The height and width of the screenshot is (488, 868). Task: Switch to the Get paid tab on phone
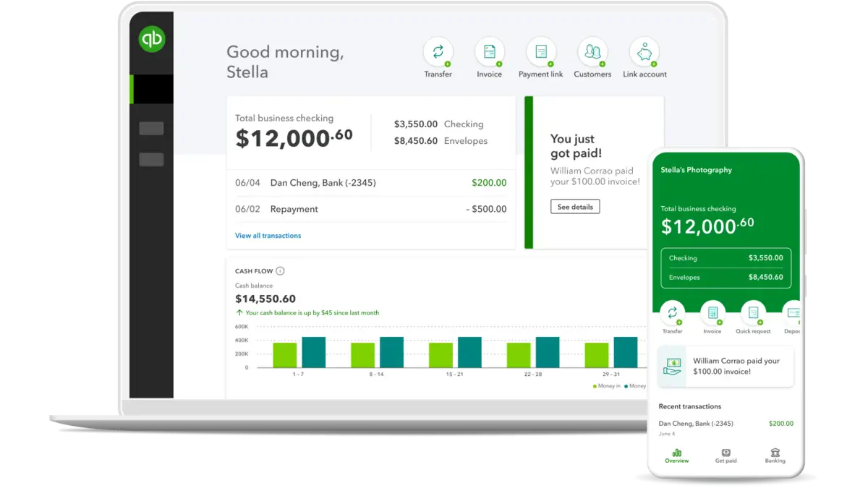click(726, 456)
